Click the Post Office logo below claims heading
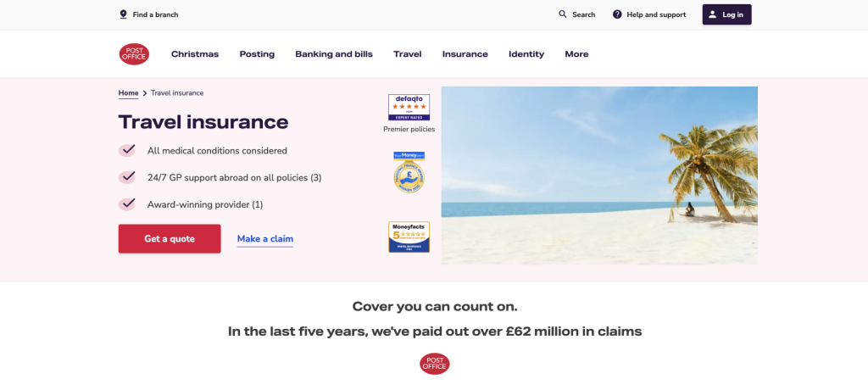The image size is (868, 390). pyautogui.click(x=435, y=364)
